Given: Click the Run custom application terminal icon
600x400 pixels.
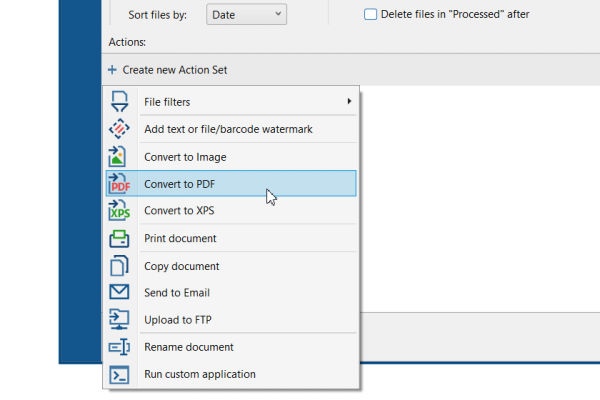Looking at the screenshot, I should [119, 374].
